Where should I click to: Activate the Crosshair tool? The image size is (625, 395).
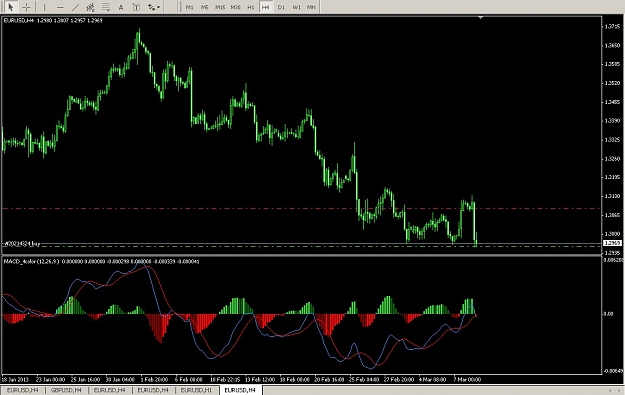pyautogui.click(x=26, y=7)
